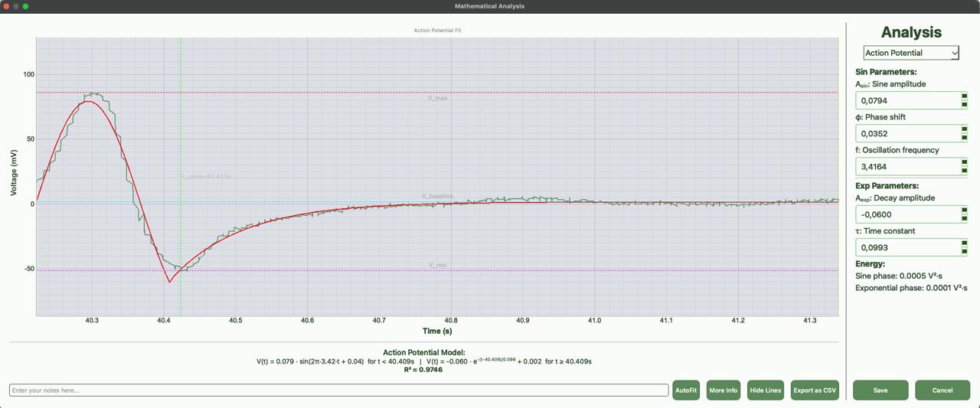The height and width of the screenshot is (408, 980).
Task: Click the Action Potential Model heading
Action: click(x=424, y=353)
